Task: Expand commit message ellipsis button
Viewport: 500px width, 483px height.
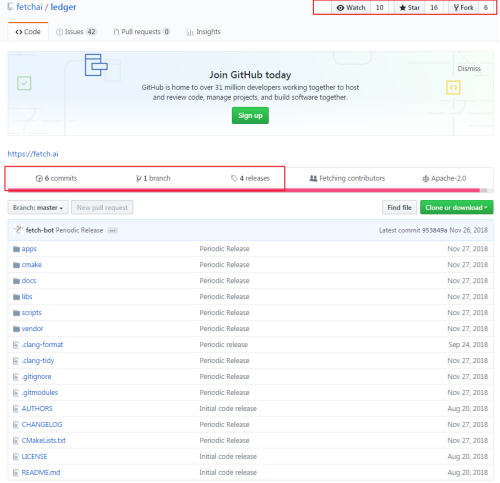Action: (x=113, y=231)
